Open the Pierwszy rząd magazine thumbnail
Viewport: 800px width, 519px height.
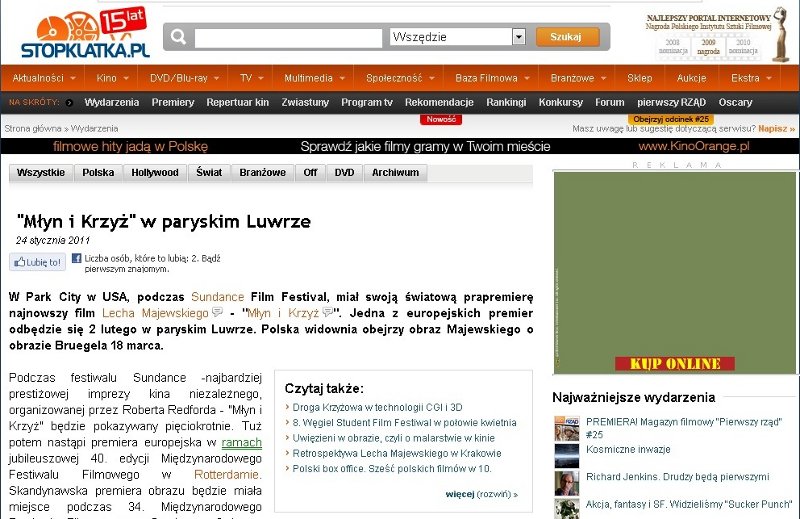pos(566,428)
